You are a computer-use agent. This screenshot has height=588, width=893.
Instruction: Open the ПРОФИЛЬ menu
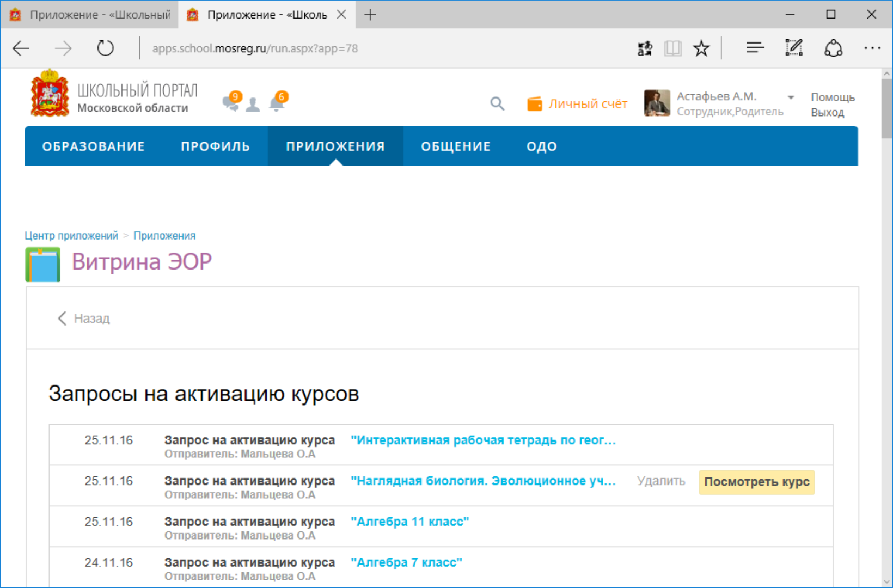(x=216, y=146)
